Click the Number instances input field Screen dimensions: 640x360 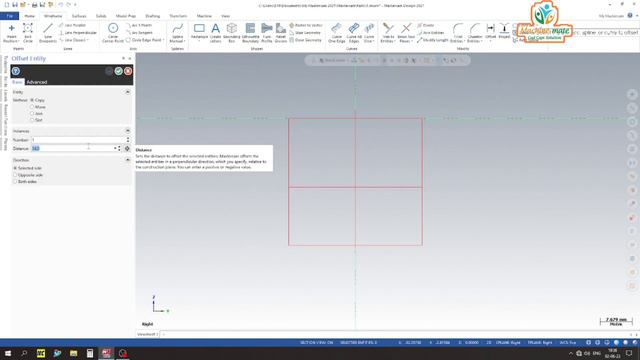click(78, 140)
